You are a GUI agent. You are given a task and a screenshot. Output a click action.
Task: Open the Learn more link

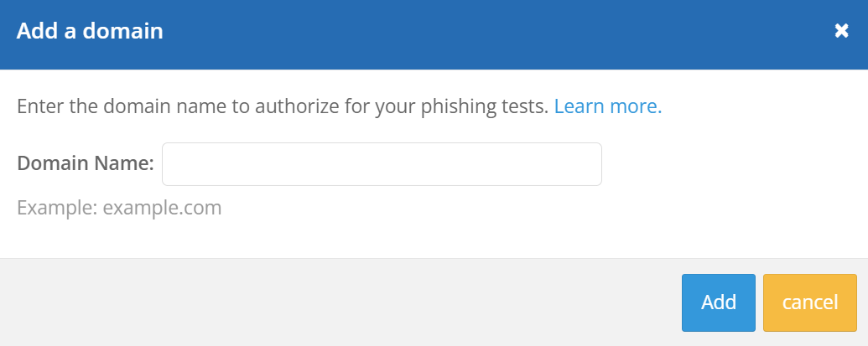tap(608, 106)
